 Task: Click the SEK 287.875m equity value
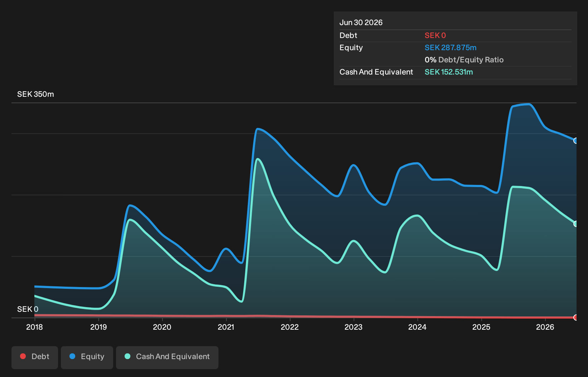click(450, 48)
